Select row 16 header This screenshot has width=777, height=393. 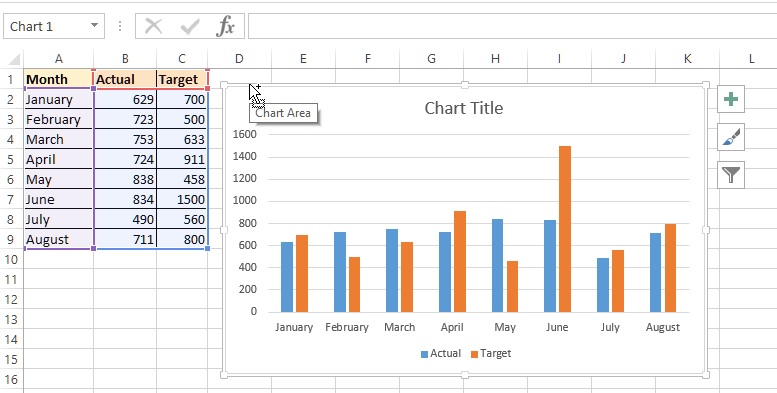pos(11,379)
